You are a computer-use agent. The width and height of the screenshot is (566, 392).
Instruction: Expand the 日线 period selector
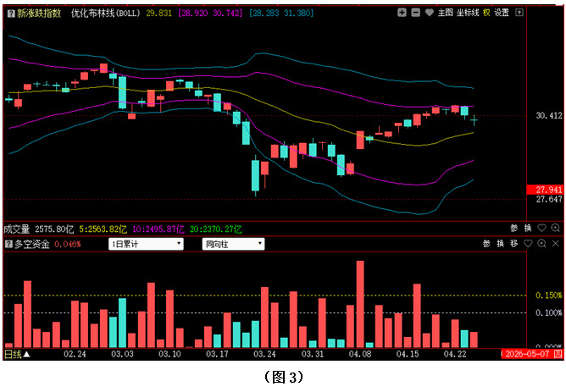pyautogui.click(x=16, y=353)
